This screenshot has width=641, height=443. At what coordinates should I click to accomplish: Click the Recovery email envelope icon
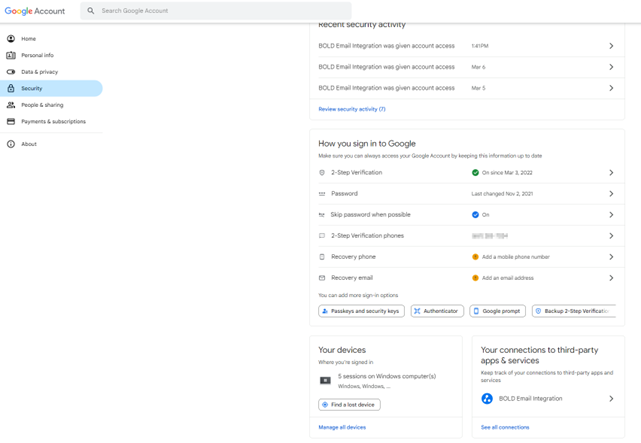coord(322,278)
